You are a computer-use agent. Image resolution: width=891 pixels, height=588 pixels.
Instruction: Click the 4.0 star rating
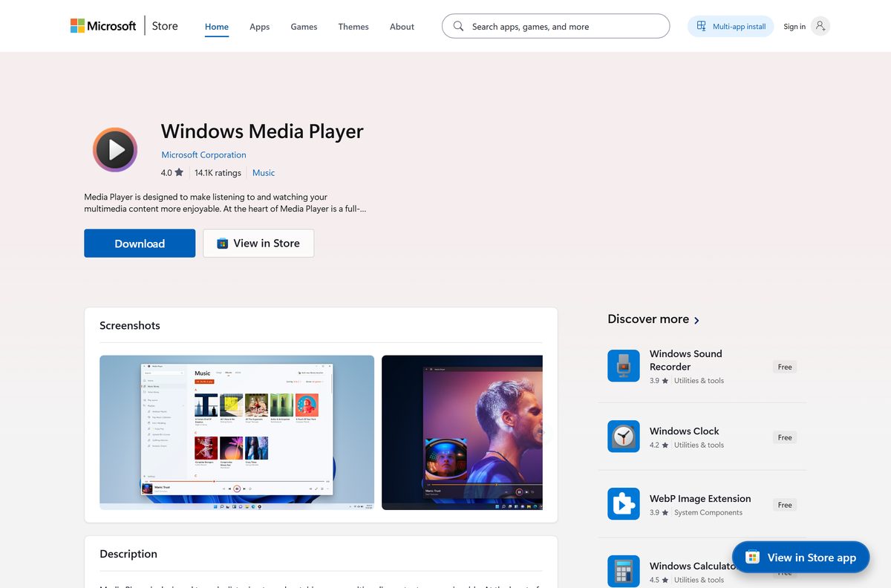click(172, 173)
